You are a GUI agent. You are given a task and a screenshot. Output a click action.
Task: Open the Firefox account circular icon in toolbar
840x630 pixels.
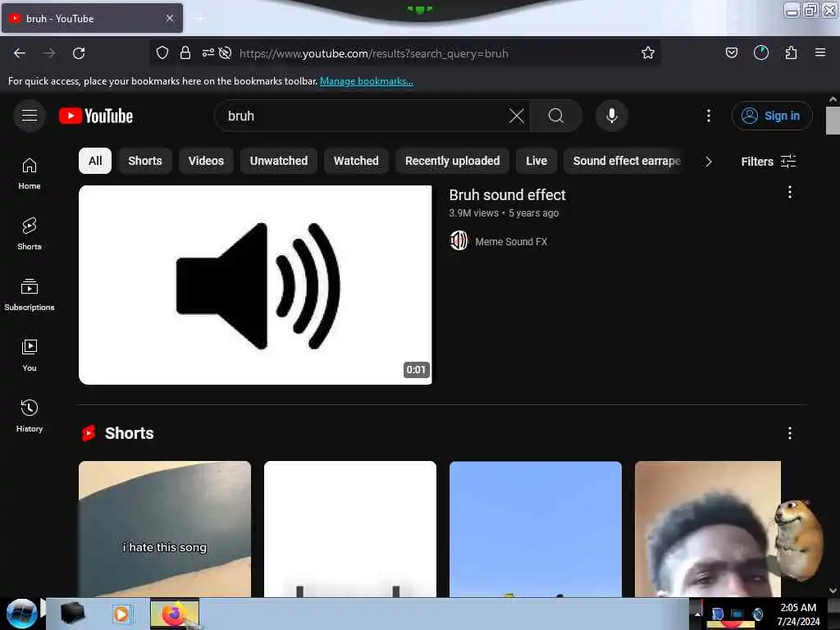760,52
